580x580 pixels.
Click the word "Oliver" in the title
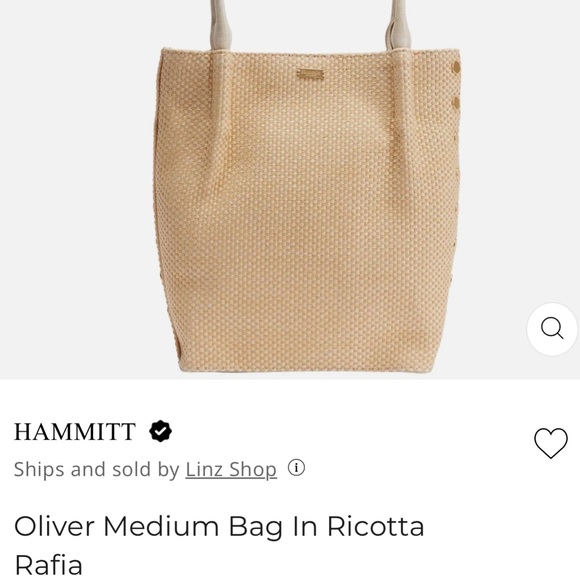click(x=55, y=526)
